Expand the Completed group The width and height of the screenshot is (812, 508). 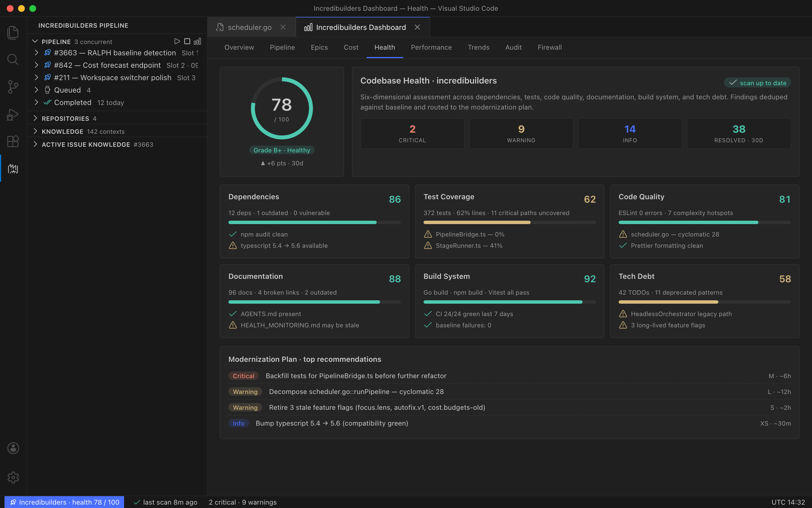tap(36, 102)
